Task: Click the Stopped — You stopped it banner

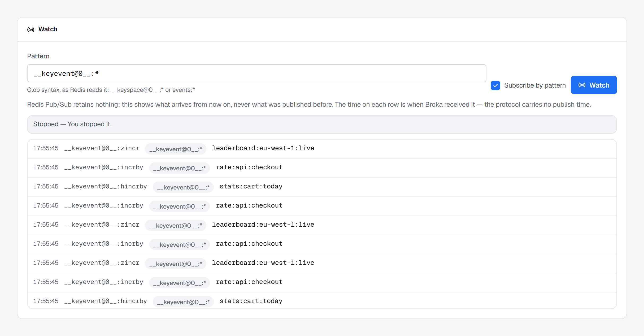Action: click(x=322, y=124)
